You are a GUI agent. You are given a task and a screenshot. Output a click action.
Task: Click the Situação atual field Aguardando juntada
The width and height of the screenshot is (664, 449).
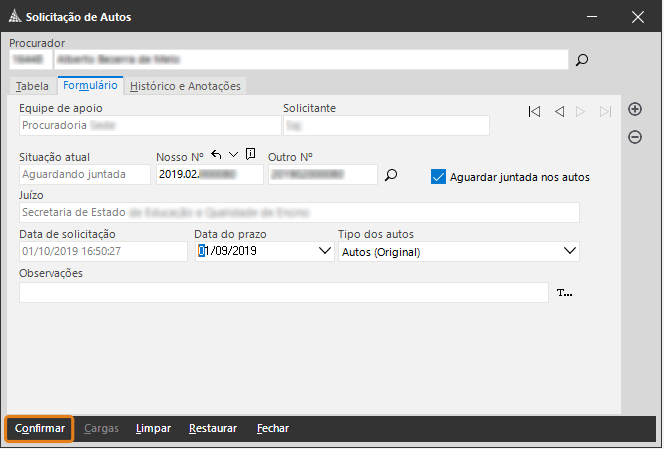point(85,175)
